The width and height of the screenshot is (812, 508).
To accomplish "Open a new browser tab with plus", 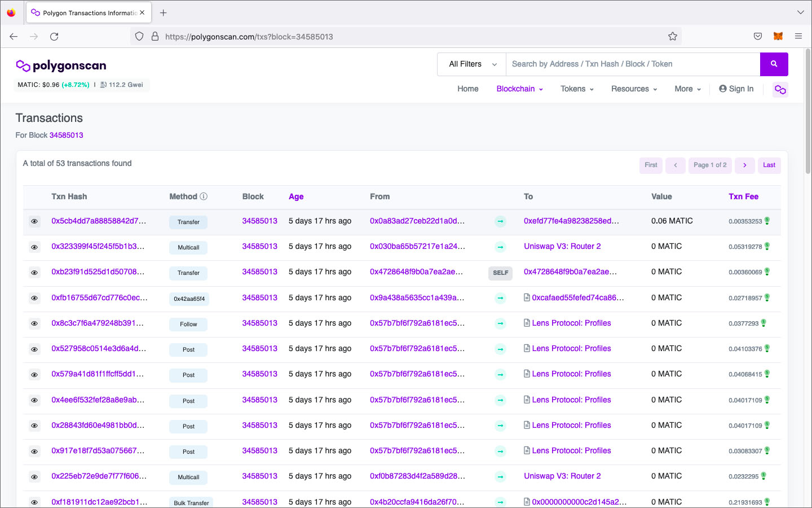I will pos(163,12).
